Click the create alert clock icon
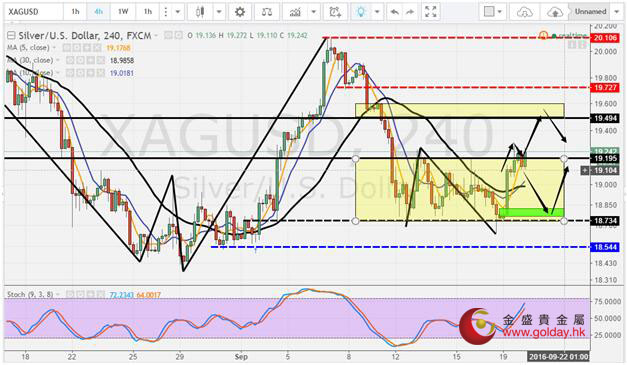This screenshot has height=365, width=627. click(x=335, y=12)
